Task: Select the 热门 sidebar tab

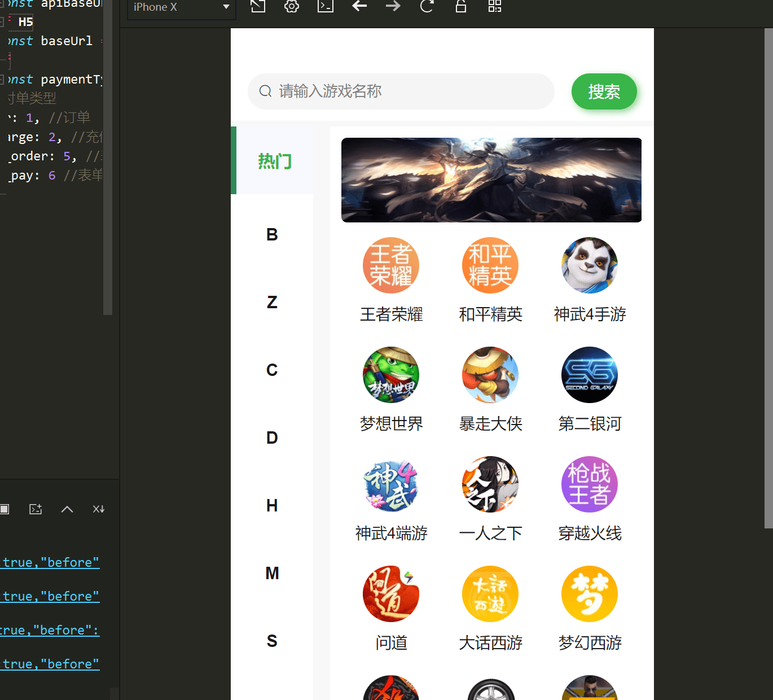Action: [274, 160]
